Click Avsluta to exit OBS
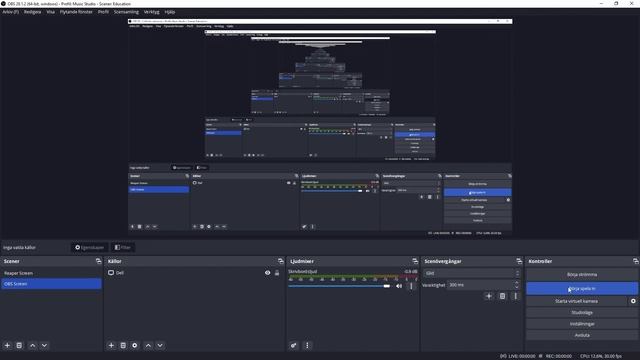 pyautogui.click(x=582, y=335)
